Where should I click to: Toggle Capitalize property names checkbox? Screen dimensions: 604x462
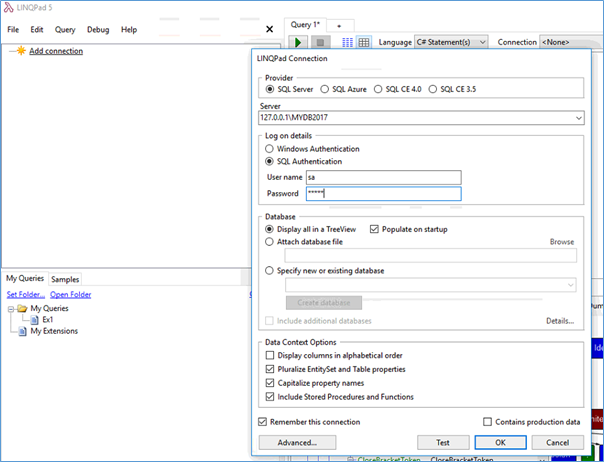[x=270, y=383]
